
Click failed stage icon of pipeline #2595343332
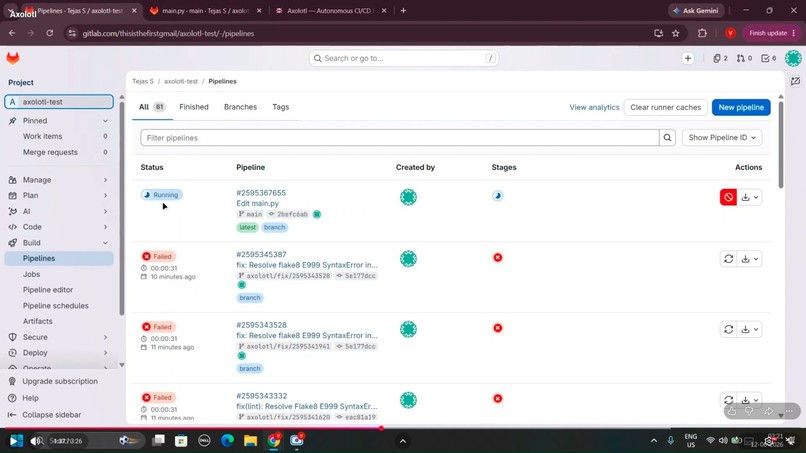point(498,398)
